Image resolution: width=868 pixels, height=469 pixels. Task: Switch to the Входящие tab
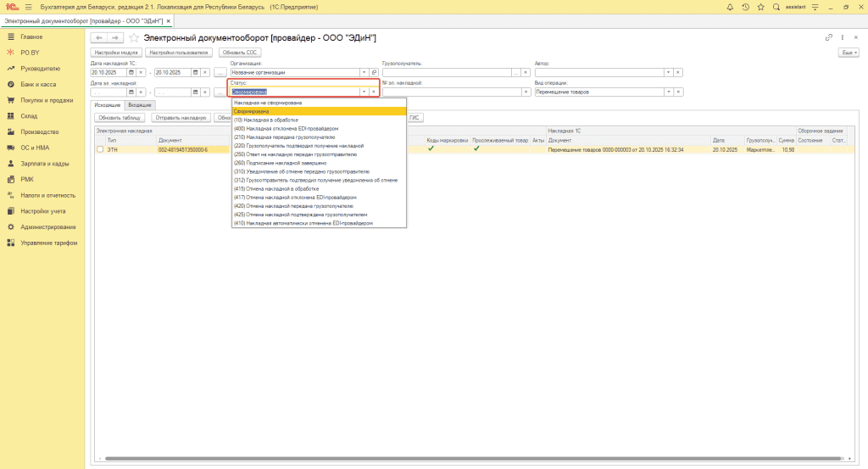pos(140,104)
